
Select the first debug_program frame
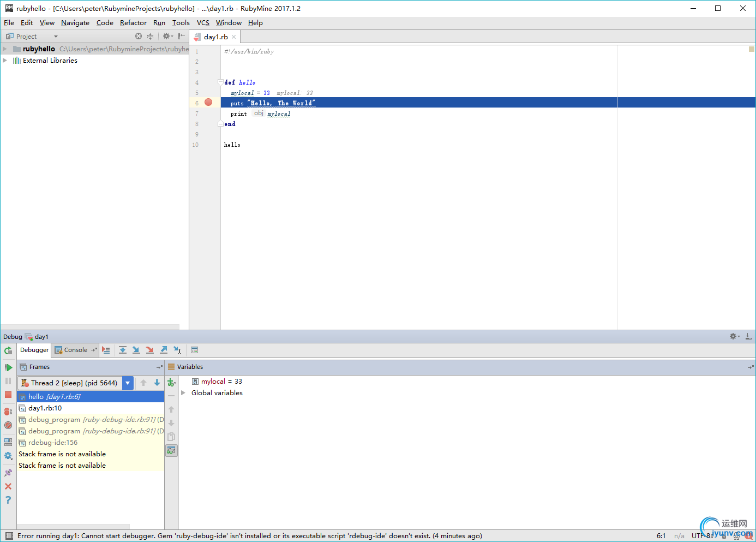(x=91, y=420)
